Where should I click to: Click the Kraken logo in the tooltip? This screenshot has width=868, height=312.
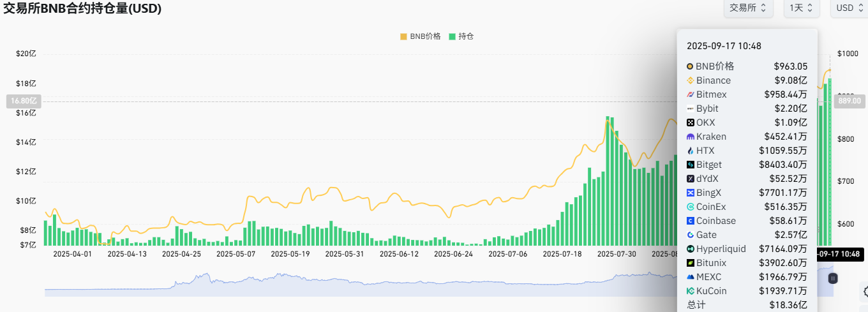(690, 137)
